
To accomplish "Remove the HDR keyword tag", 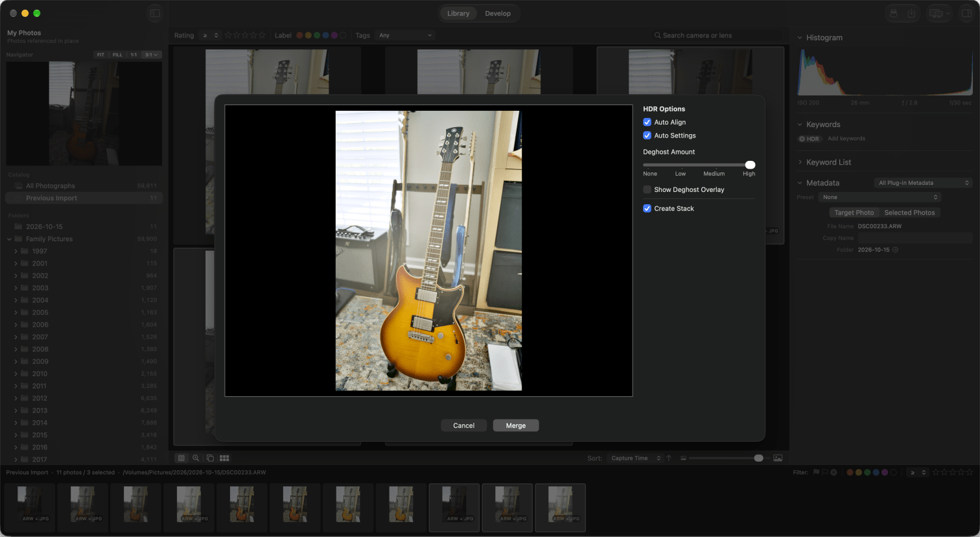I will (802, 139).
